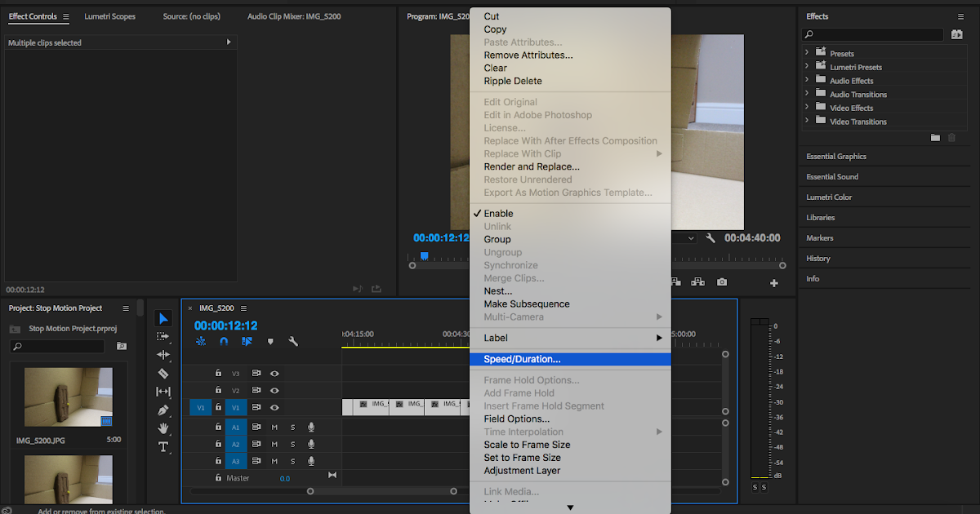Open the New Custom Bin icon in Effects panel
Screen dimensions: 980x514
pyautogui.click(x=935, y=137)
